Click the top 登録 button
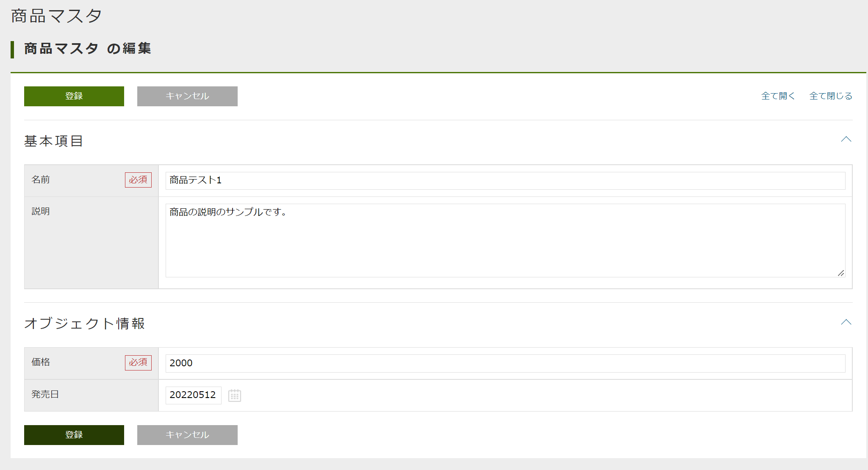 74,96
